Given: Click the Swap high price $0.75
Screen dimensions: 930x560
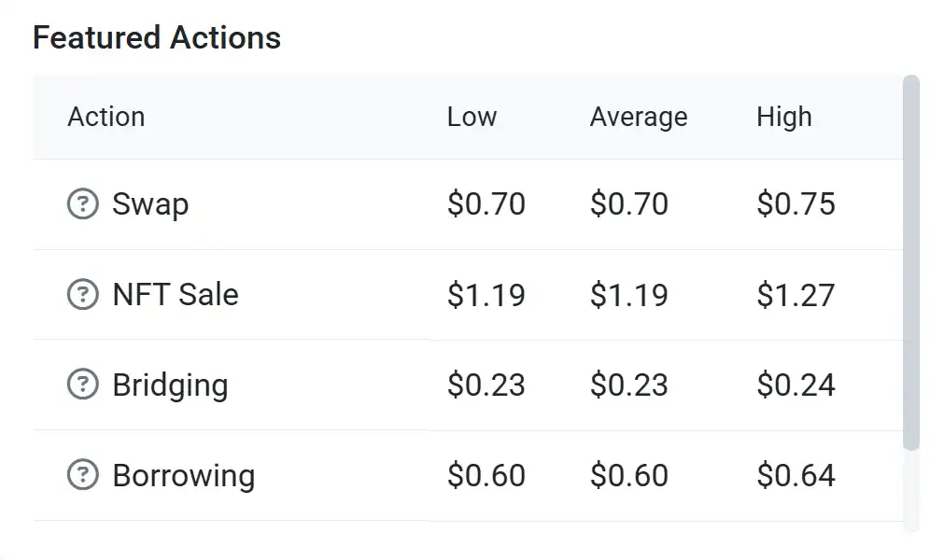Looking at the screenshot, I should pos(796,203).
